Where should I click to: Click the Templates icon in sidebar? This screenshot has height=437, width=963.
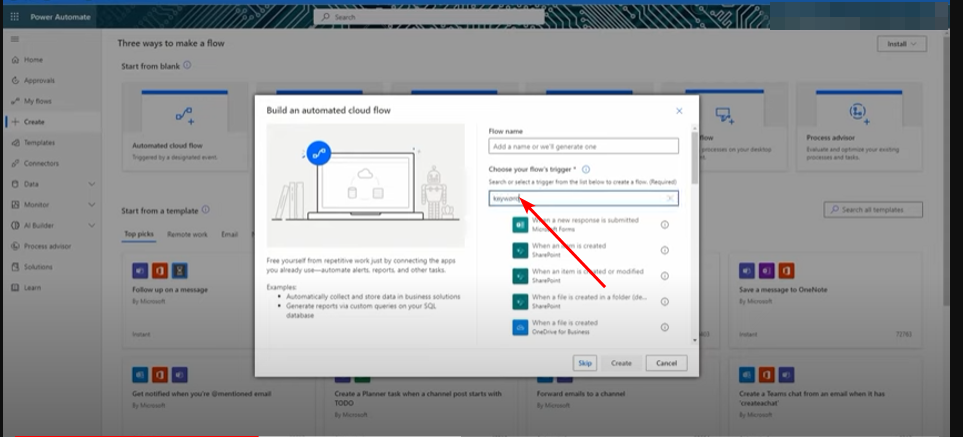coord(15,142)
